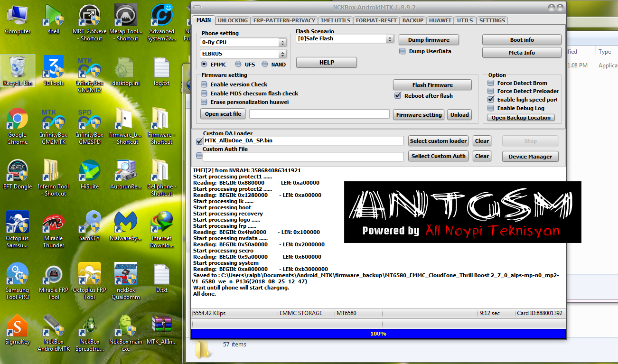Select the log.txt file icon
Screen dimensions: 618x364
pos(161,71)
